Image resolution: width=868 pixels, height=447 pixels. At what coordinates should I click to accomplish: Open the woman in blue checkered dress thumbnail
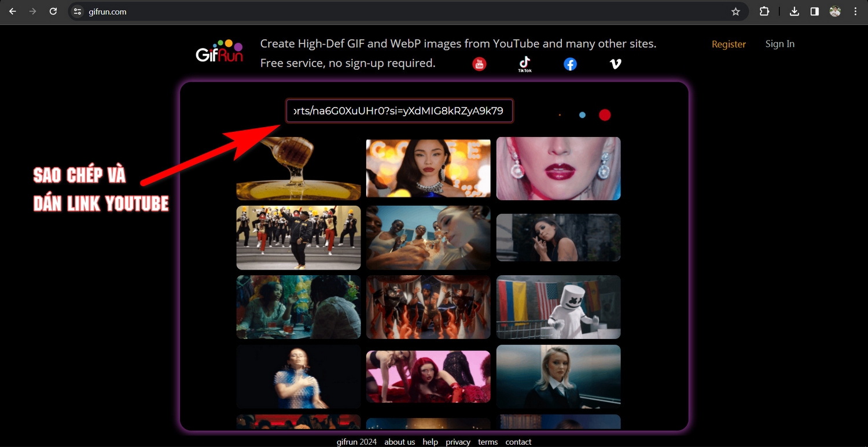[299, 376]
